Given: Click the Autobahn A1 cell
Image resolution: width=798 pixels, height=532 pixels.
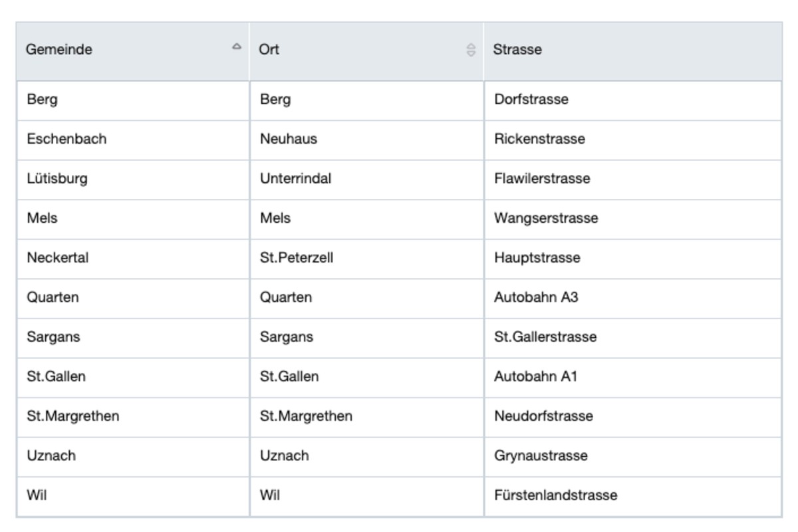Looking at the screenshot, I should 535,376.
